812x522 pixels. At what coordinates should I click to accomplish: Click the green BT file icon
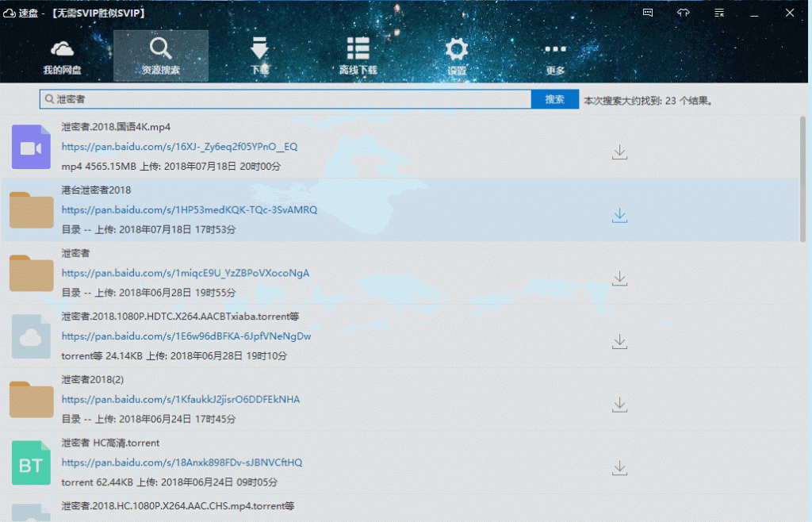pyautogui.click(x=31, y=463)
